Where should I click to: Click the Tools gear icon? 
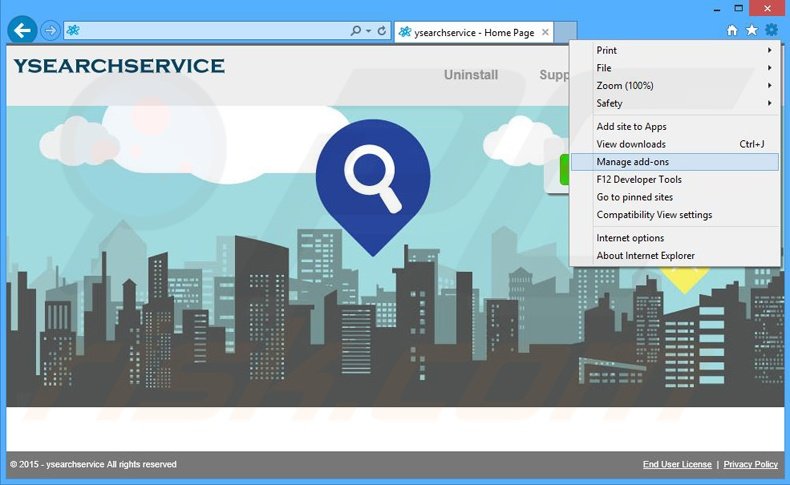click(771, 30)
